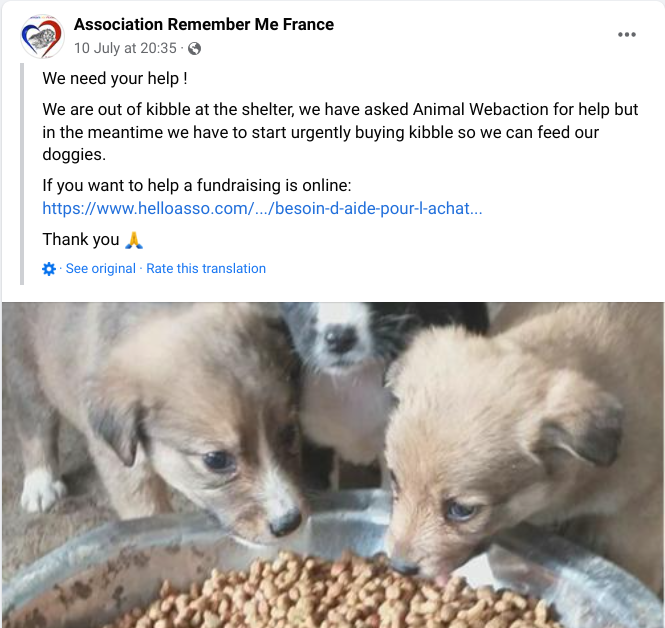Click the grey quote bar beside translated text
The image size is (665, 628).
[22, 174]
